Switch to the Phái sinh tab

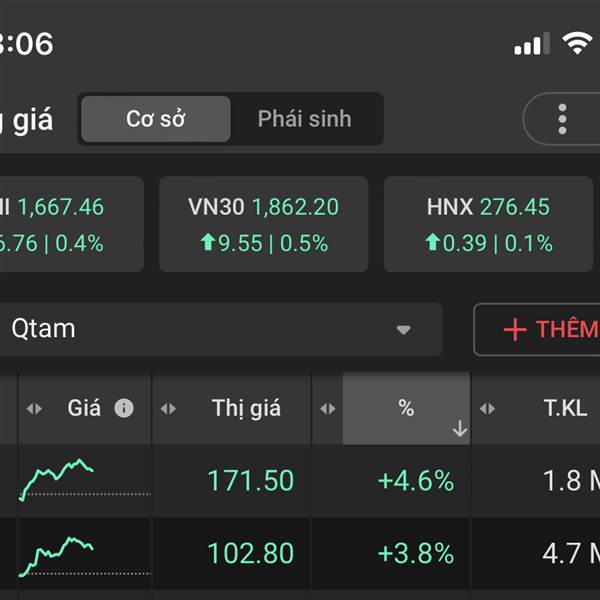pyautogui.click(x=304, y=119)
